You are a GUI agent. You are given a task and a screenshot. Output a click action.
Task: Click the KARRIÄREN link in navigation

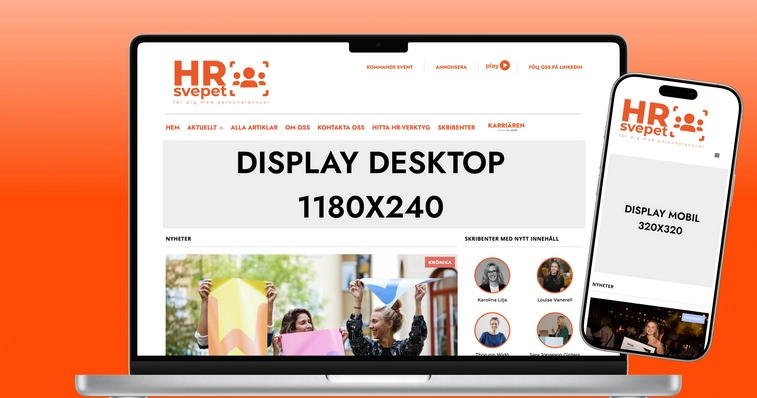tap(506, 127)
